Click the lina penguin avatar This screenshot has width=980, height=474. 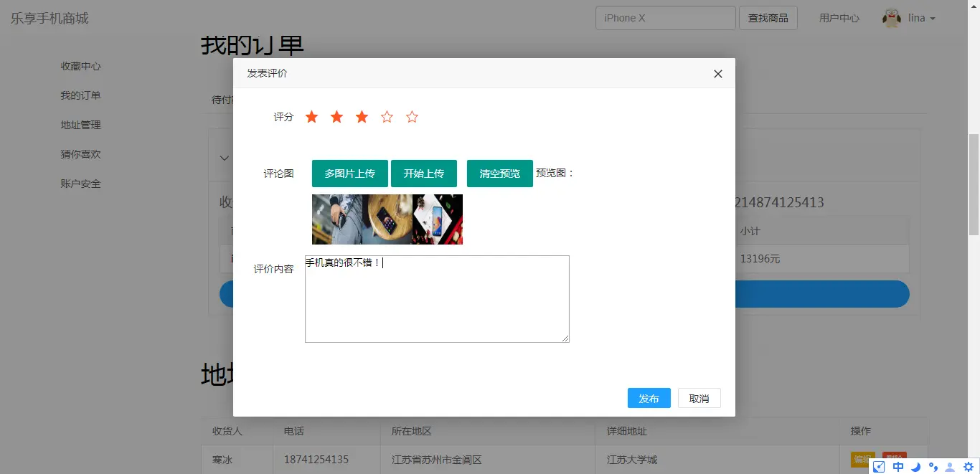click(x=892, y=18)
